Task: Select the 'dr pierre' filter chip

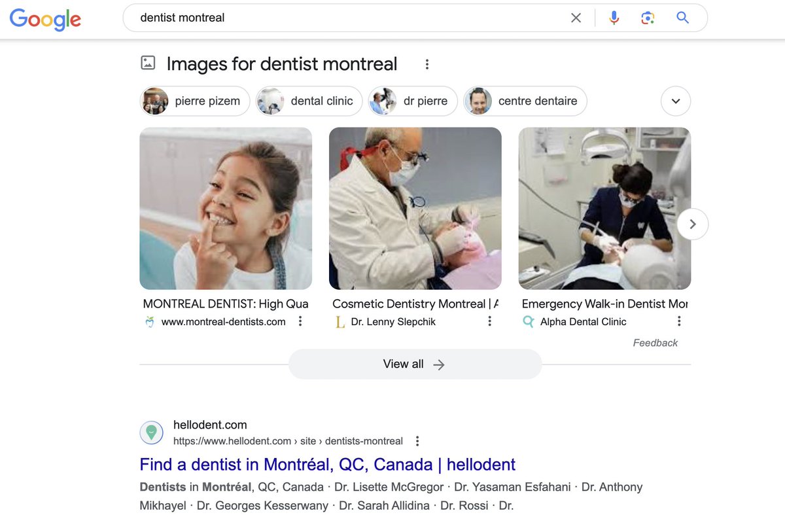Action: click(413, 101)
